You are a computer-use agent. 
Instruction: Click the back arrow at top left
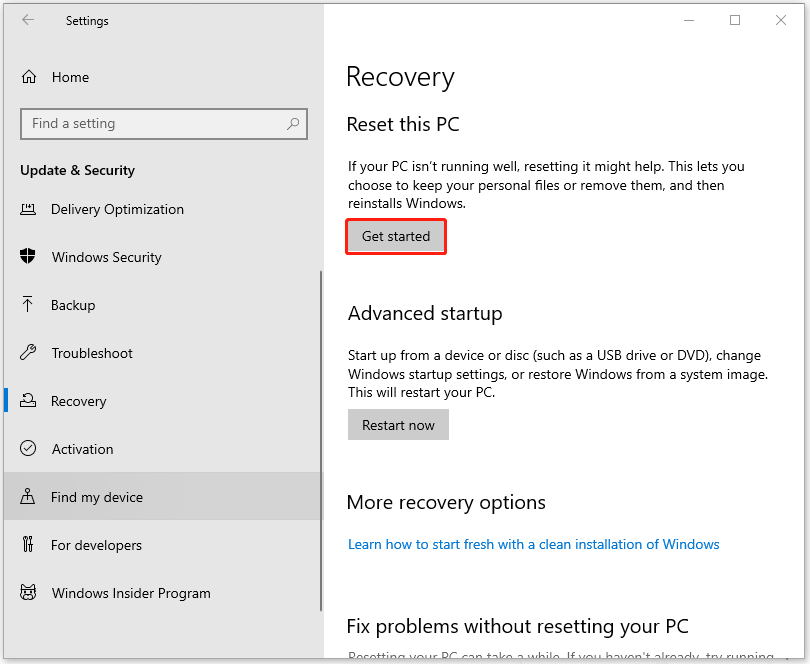pos(27,20)
